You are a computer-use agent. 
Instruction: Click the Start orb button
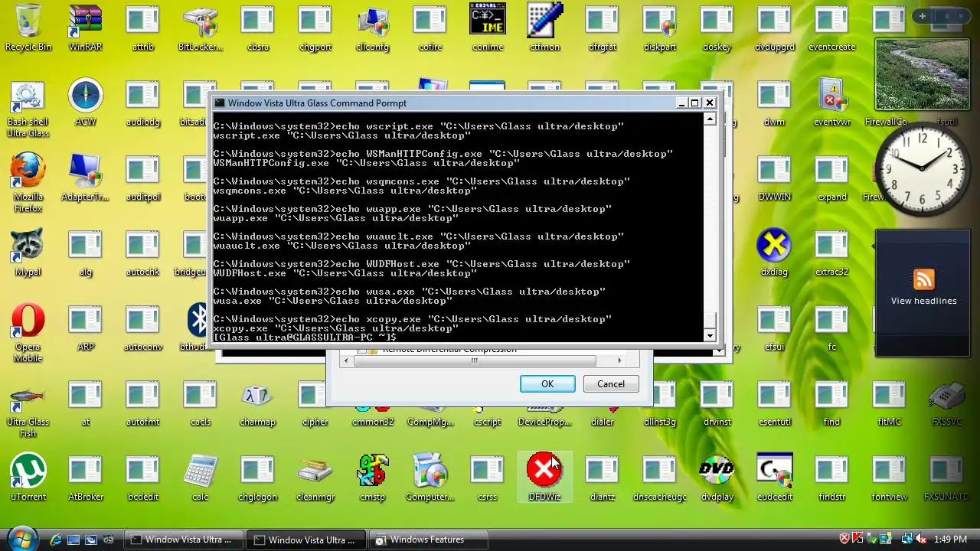(x=21, y=539)
